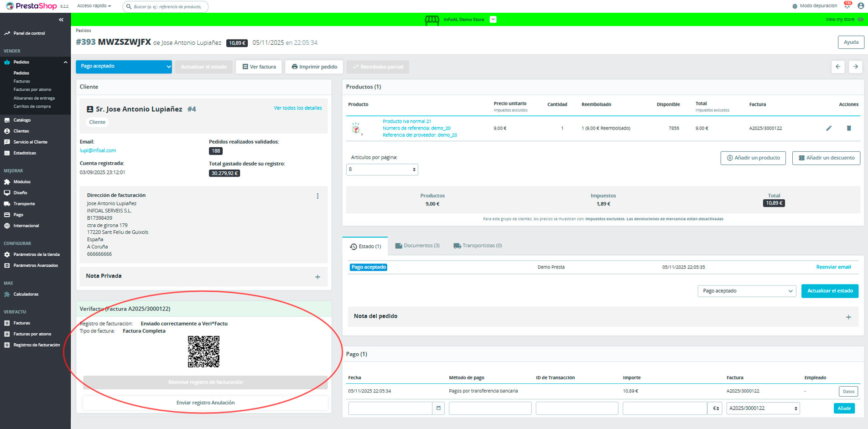Click the product search input field

167,6
